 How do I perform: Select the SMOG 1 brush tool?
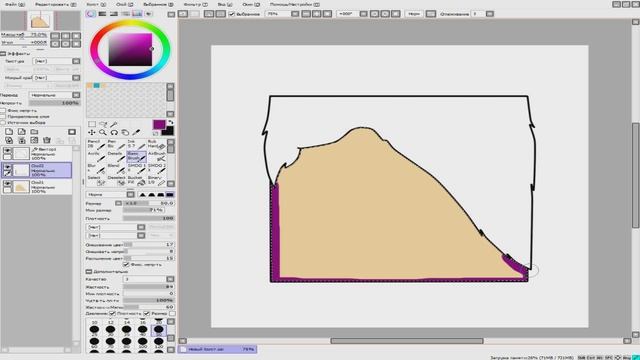pos(136,168)
